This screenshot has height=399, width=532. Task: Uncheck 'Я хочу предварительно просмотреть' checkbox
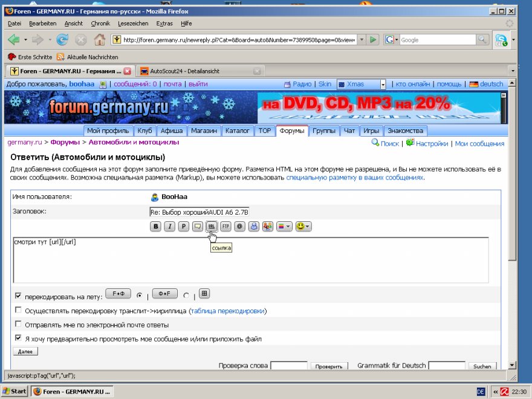[18, 339]
